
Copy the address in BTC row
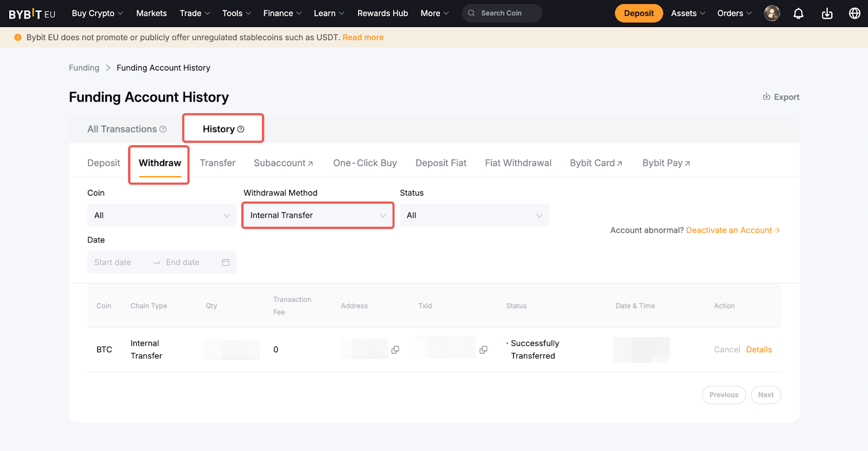click(x=395, y=350)
